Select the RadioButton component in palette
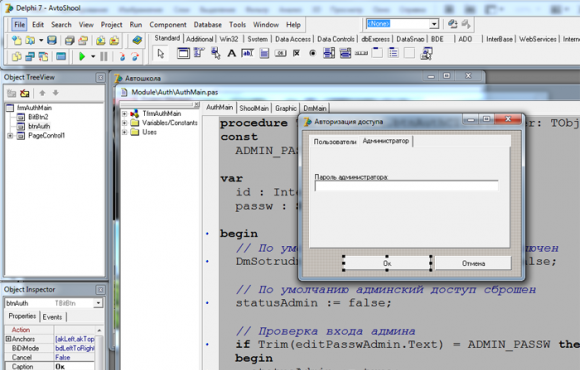Screen dimensions: 580x370 313,54
